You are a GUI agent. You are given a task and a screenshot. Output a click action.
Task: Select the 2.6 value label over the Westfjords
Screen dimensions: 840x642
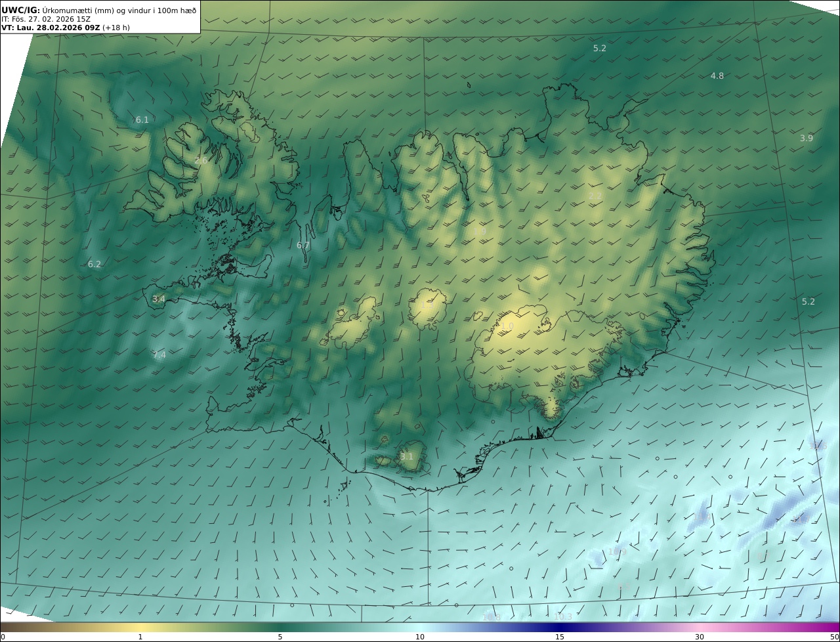[x=201, y=160]
